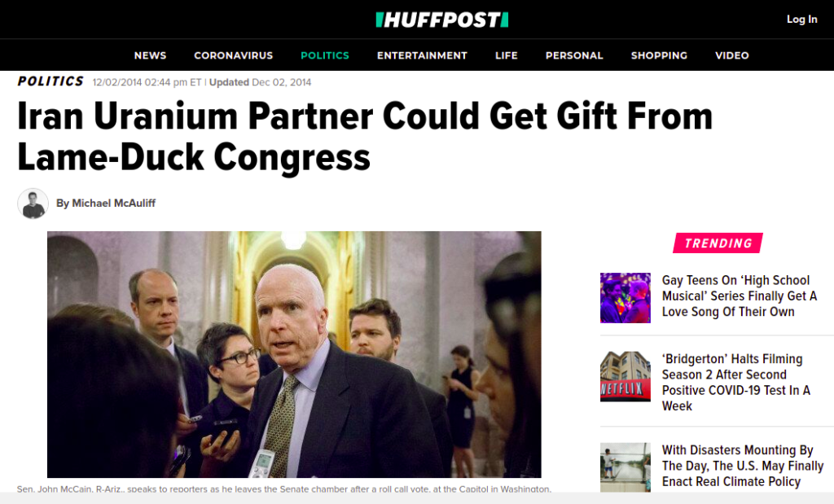
Task: Open 'Bridgerton Halts Filming Season 2' story
Action: 736,382
